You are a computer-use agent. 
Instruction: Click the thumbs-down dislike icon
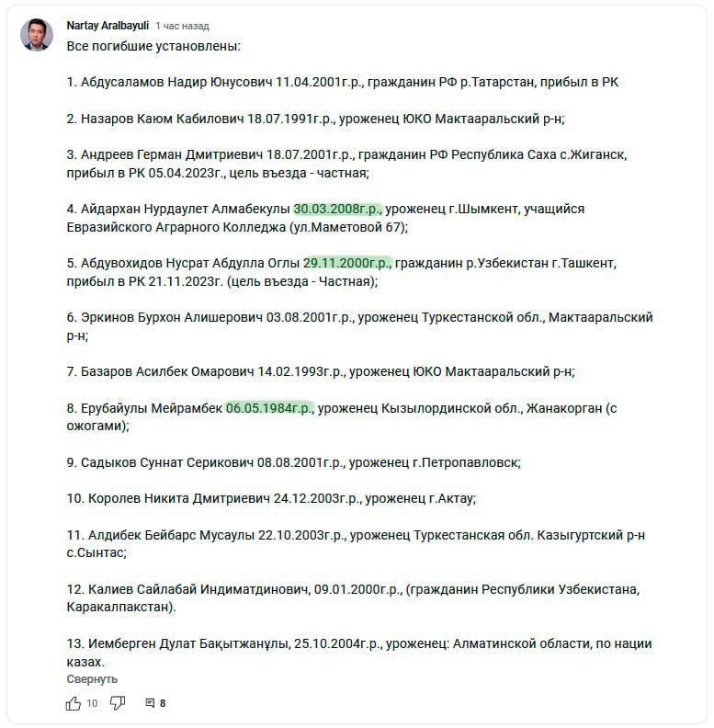click(x=118, y=703)
